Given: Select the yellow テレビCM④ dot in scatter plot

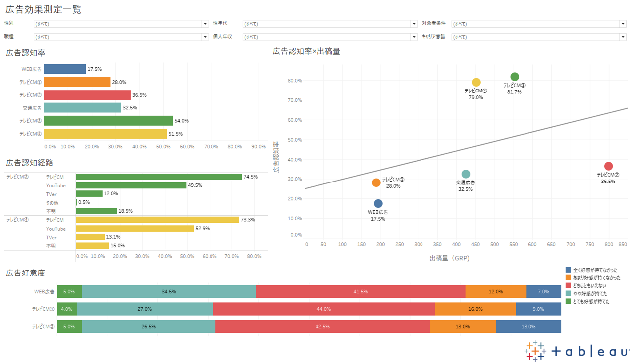Looking at the screenshot, I should point(476,82).
